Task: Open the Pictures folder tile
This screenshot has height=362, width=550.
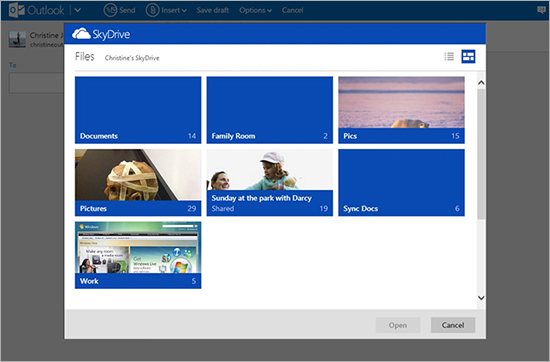Action: (x=138, y=182)
